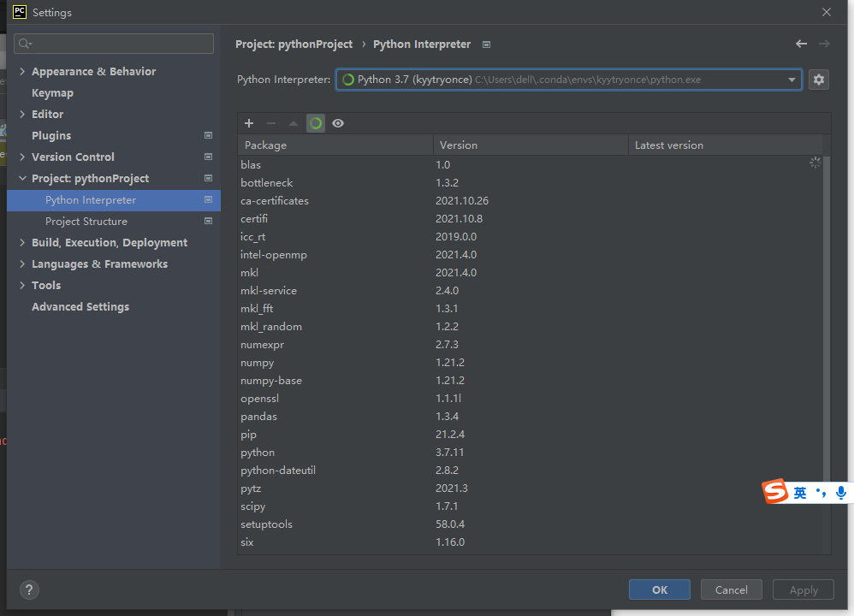Activate the microphone voice input toggle
Viewport: 854px width, 616px height.
pos(842,492)
